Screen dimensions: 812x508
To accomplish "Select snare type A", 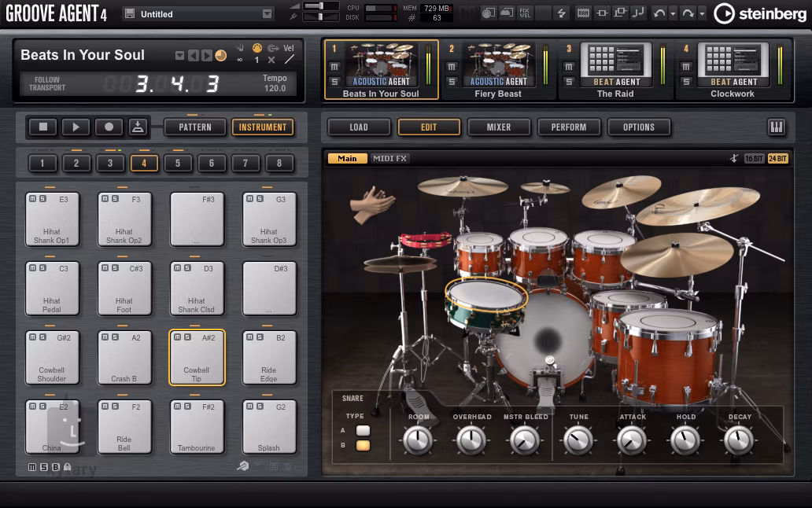I will pyautogui.click(x=363, y=430).
